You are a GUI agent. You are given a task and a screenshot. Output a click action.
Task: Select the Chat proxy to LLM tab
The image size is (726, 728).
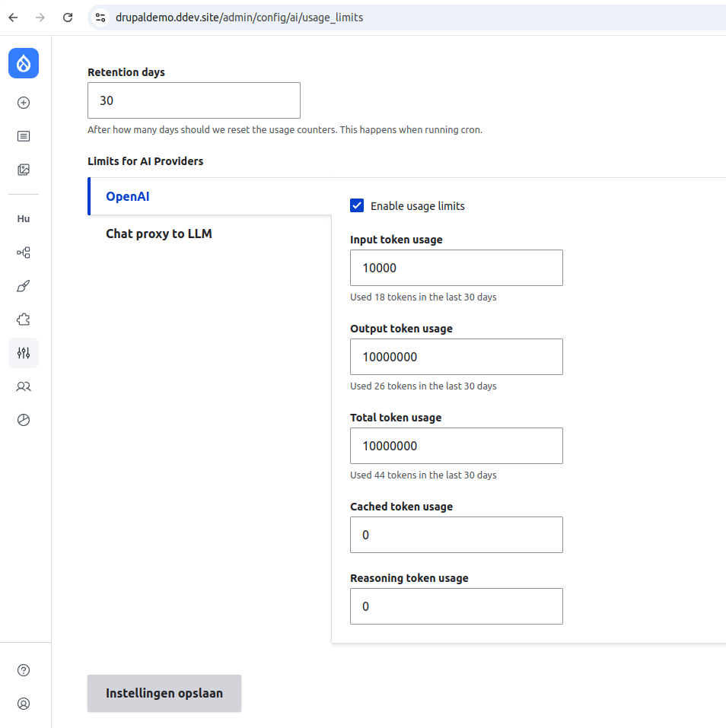pos(210,234)
